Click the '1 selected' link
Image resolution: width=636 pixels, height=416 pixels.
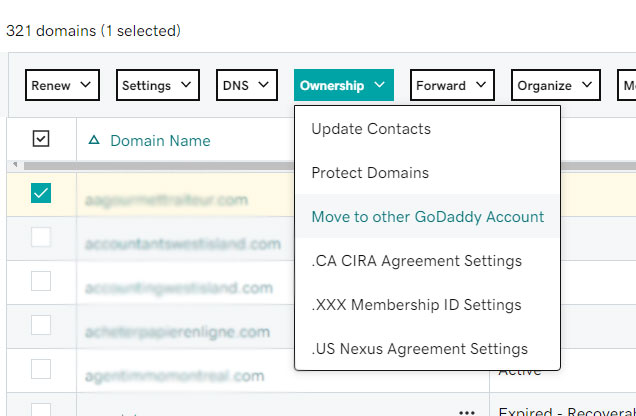pos(140,31)
